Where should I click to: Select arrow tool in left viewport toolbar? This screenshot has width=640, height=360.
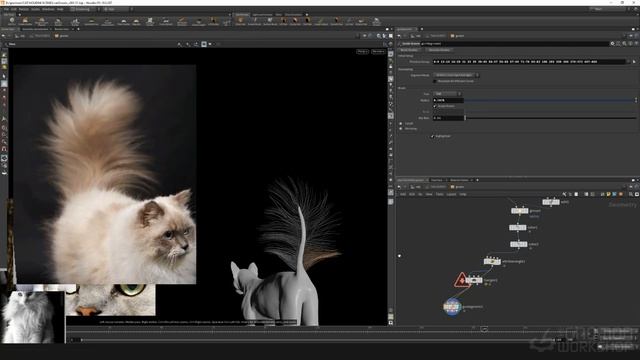(x=4, y=76)
